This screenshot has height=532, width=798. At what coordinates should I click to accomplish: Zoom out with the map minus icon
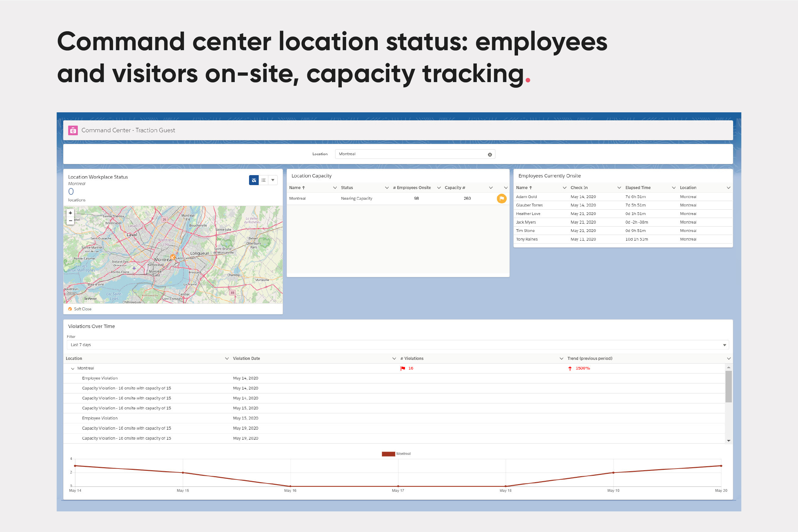[70, 221]
